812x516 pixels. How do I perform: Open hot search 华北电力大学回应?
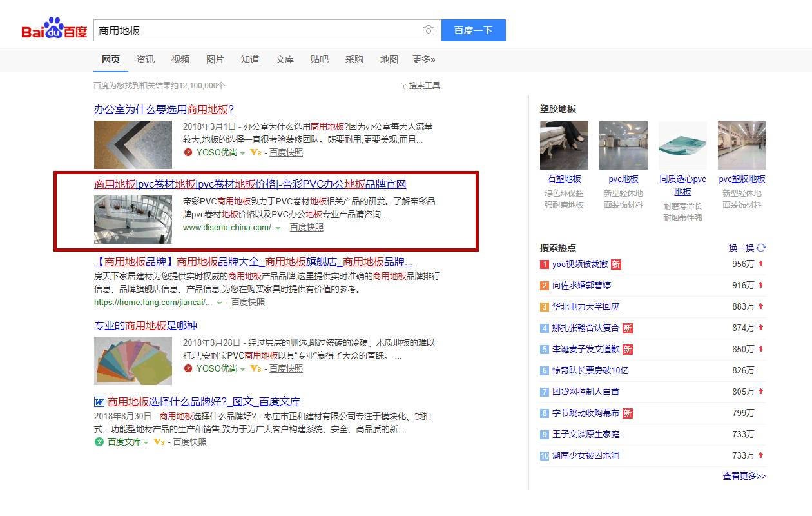586,307
